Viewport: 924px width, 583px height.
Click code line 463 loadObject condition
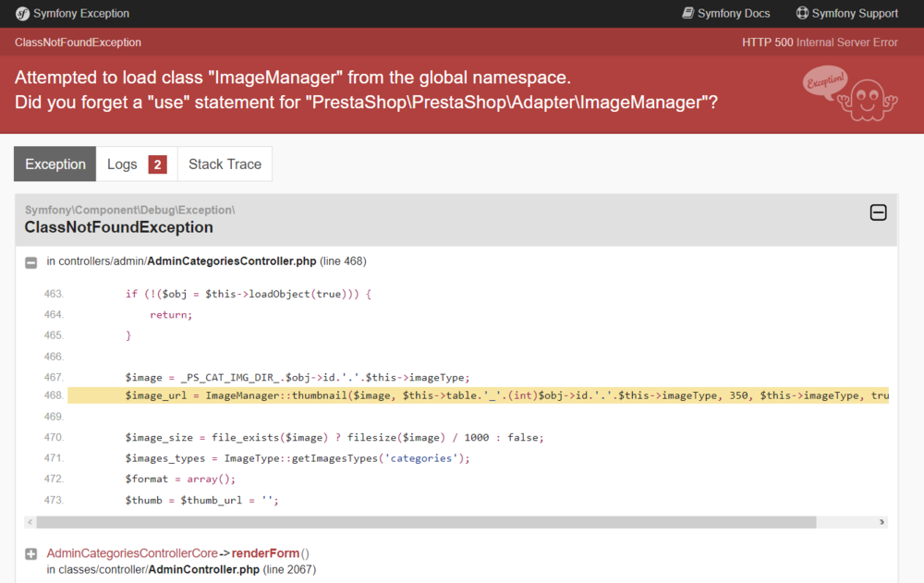coord(248,294)
